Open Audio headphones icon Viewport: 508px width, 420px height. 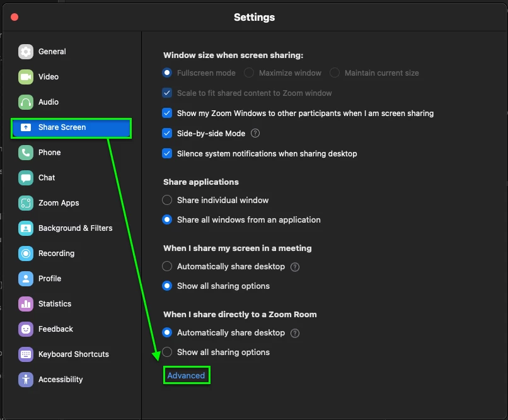[x=26, y=102]
